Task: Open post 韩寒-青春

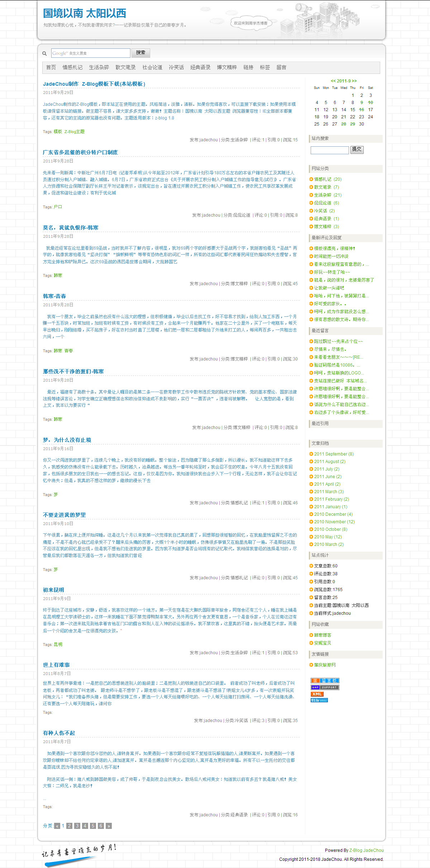Action: [54, 296]
